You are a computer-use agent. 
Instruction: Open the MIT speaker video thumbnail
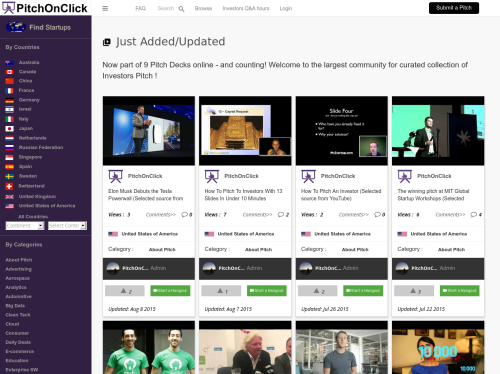tap(438, 131)
